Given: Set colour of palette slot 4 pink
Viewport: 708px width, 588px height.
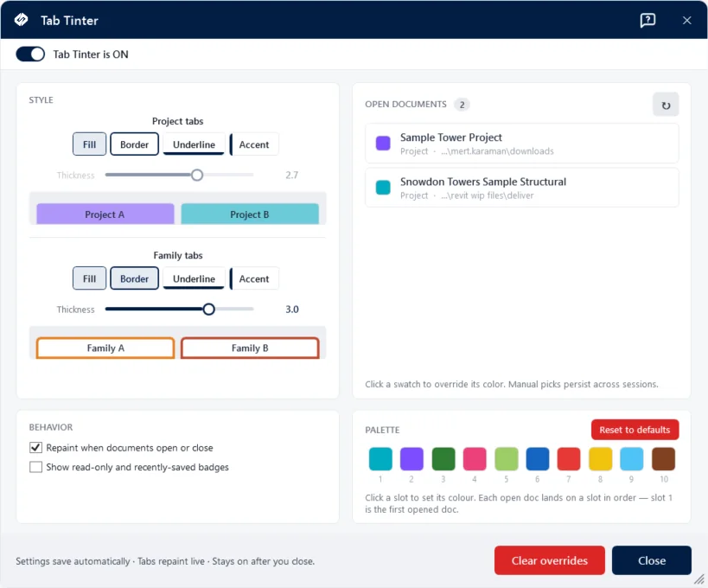Looking at the screenshot, I should (474, 459).
